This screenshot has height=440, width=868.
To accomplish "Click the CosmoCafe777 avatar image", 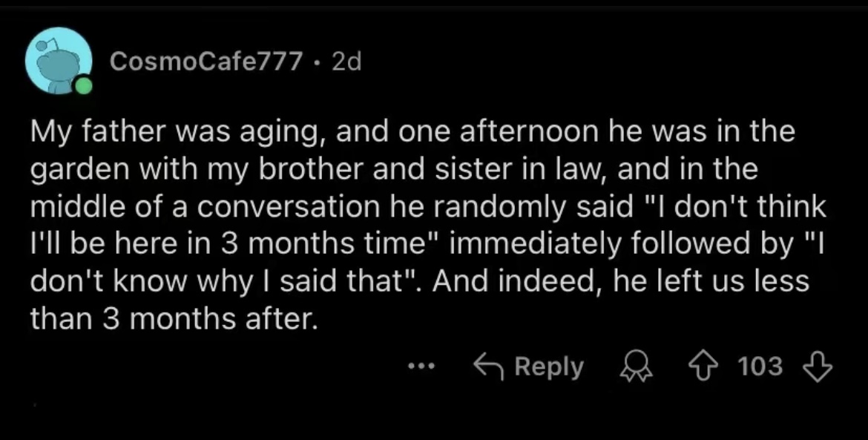I will click(58, 60).
